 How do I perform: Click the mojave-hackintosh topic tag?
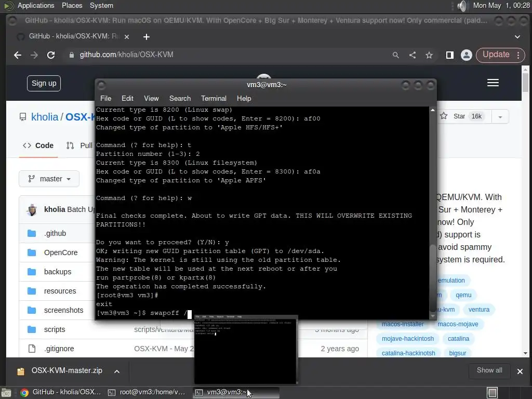(x=407, y=339)
